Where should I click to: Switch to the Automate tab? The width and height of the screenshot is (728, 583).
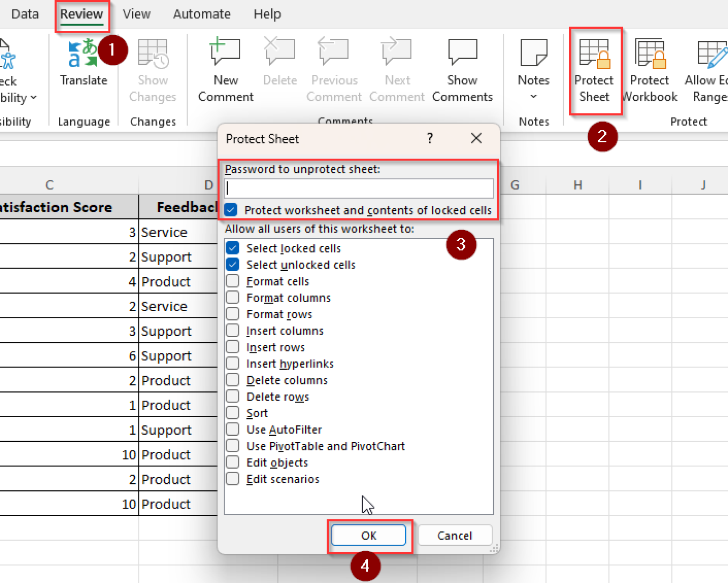point(201,14)
